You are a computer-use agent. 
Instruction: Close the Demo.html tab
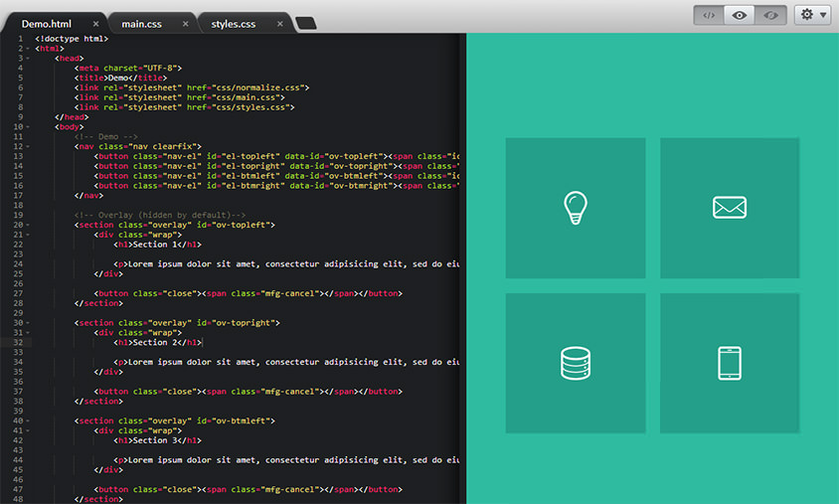(x=95, y=23)
